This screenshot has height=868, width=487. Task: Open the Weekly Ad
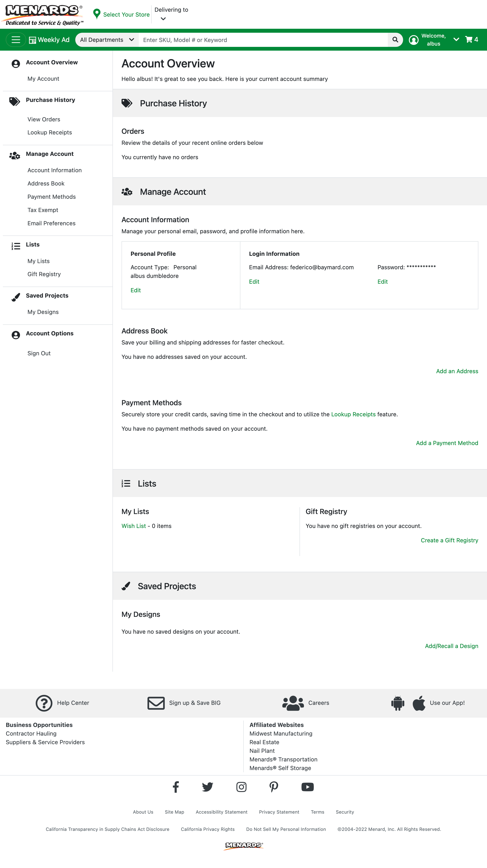(49, 39)
